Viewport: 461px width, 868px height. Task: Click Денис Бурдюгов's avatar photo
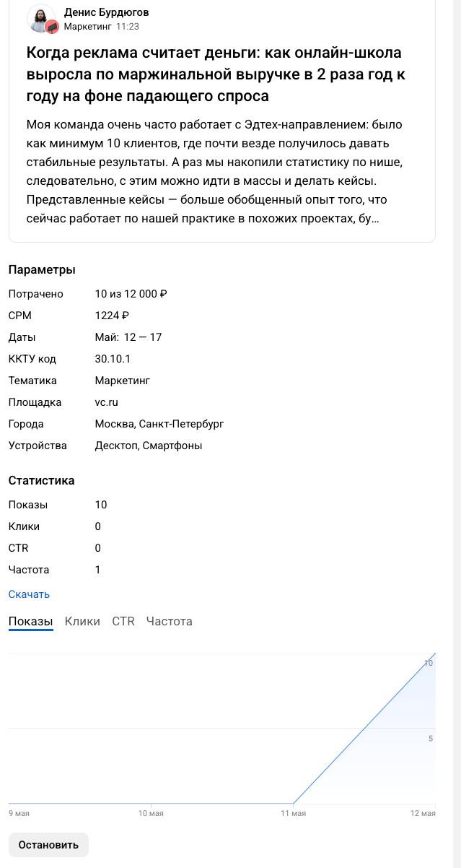click(x=41, y=18)
